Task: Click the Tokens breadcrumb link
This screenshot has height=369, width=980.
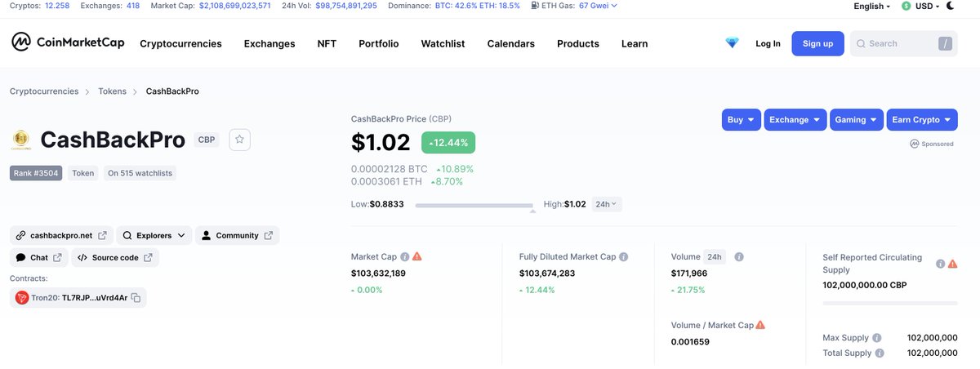Action: coord(112,91)
